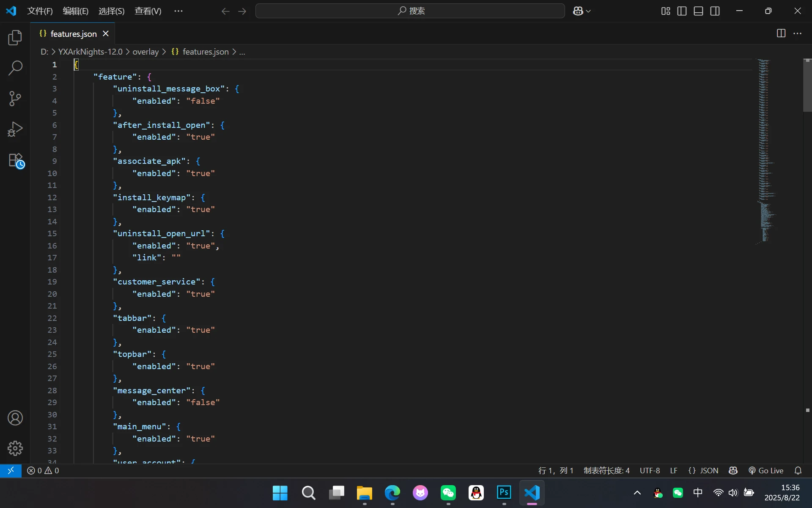812x508 pixels.
Task: Toggle the panel visibility icon
Action: pyautogui.click(x=698, y=11)
